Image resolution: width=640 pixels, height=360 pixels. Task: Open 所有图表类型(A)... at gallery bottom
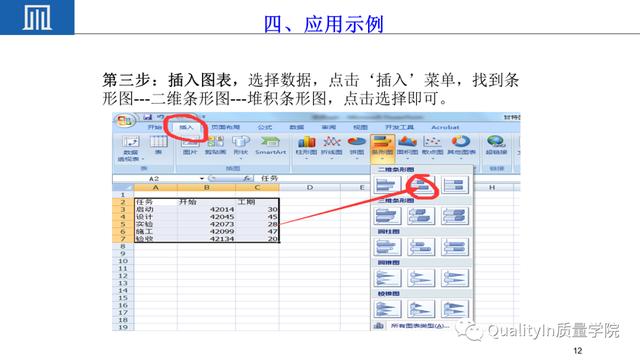point(420,325)
